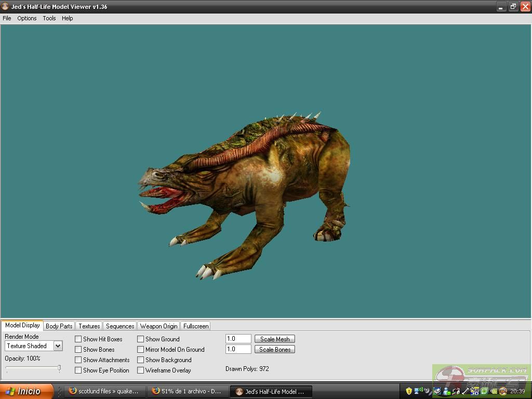Tick Mirror Model On Ground

(141, 350)
